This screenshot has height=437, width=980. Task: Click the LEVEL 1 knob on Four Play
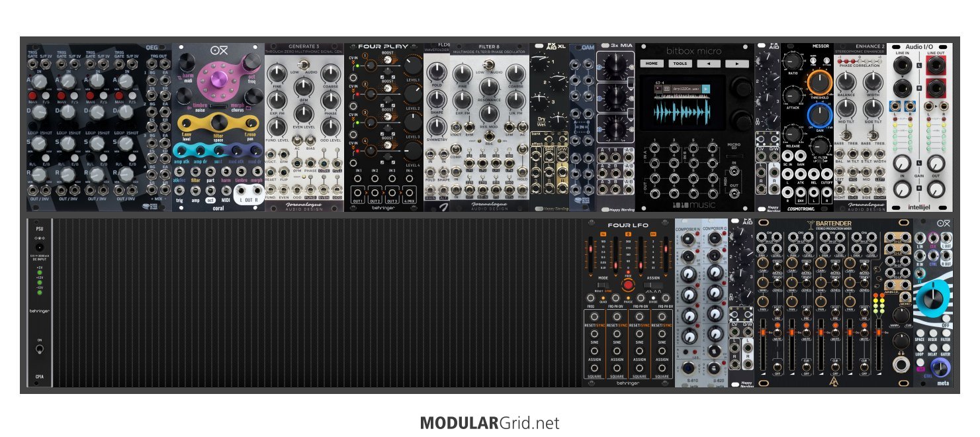click(413, 65)
